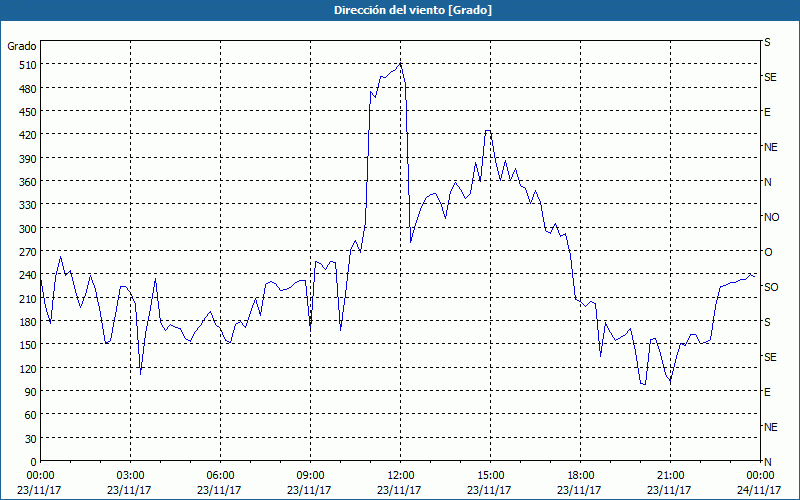Select the "NO" compass label
This screenshot has width=800, height=500.
click(771, 217)
